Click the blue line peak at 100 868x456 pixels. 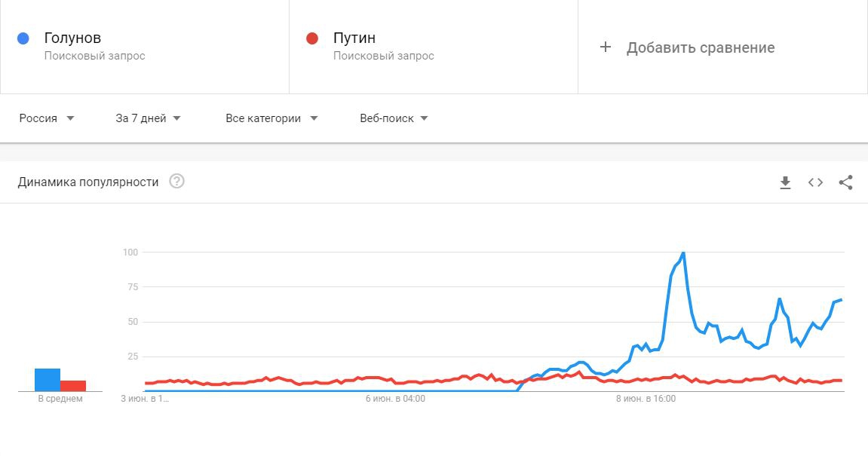click(x=682, y=253)
